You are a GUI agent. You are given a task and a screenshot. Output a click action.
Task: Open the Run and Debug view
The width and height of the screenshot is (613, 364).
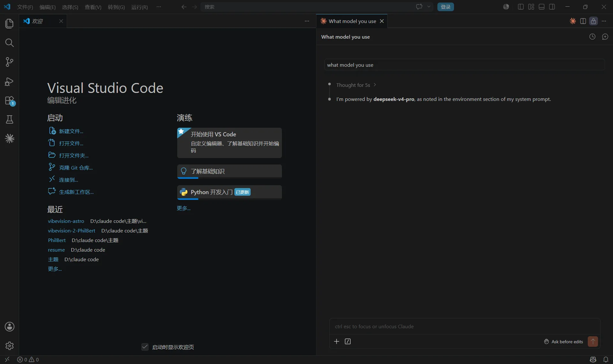[10, 81]
